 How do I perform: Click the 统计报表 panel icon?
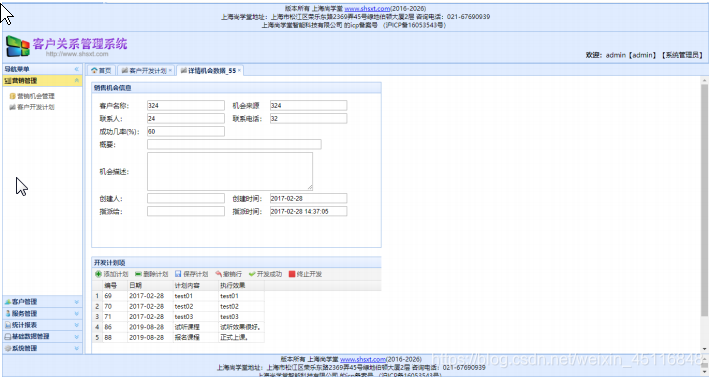8,325
